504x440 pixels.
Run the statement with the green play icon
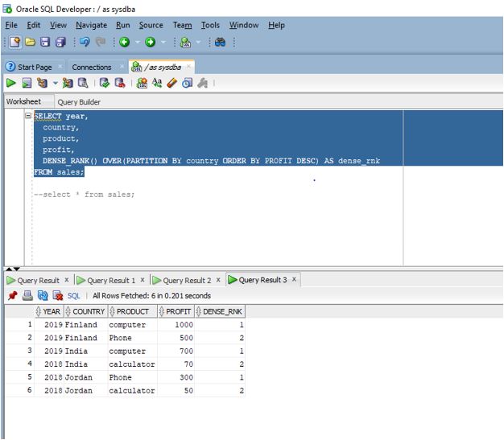click(11, 83)
